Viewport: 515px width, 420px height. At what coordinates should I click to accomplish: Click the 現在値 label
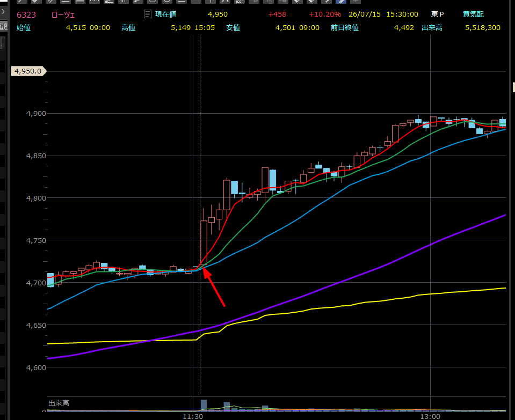[x=165, y=14]
